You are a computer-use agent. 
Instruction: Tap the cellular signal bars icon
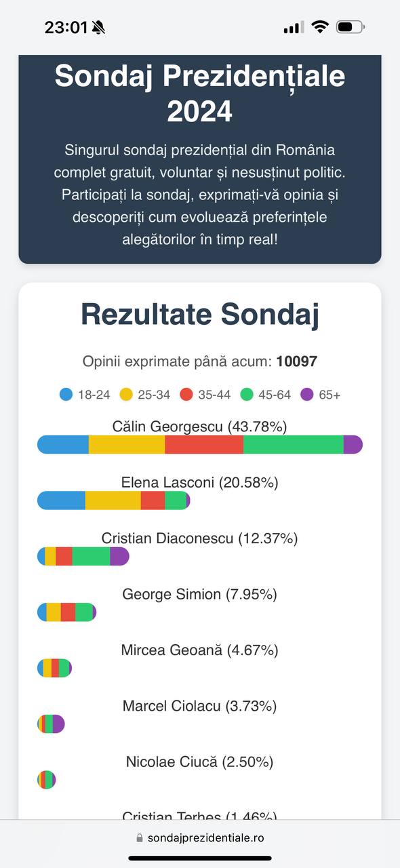[294, 27]
